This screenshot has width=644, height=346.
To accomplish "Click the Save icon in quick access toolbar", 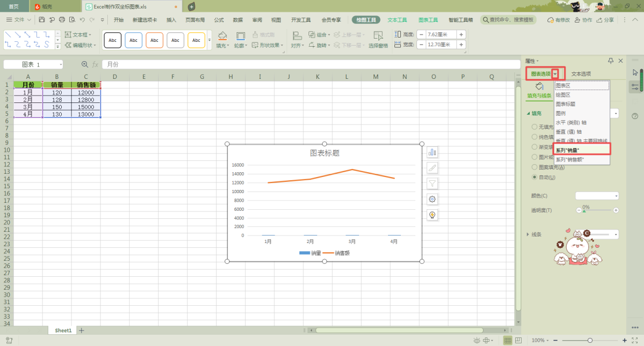I will point(42,20).
